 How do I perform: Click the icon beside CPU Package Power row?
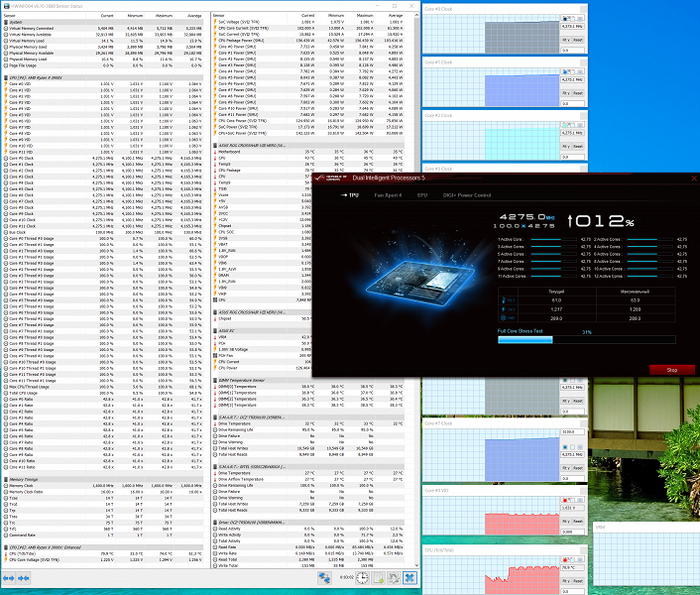(x=215, y=41)
